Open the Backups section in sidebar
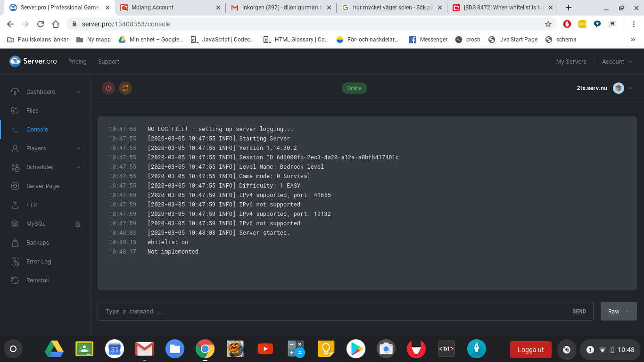This screenshot has width=644, height=362. tap(38, 243)
